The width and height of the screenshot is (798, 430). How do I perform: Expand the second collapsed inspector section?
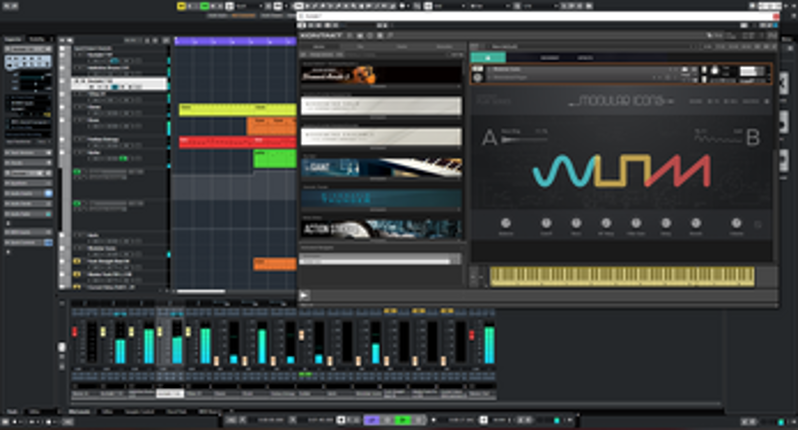pyautogui.click(x=28, y=163)
